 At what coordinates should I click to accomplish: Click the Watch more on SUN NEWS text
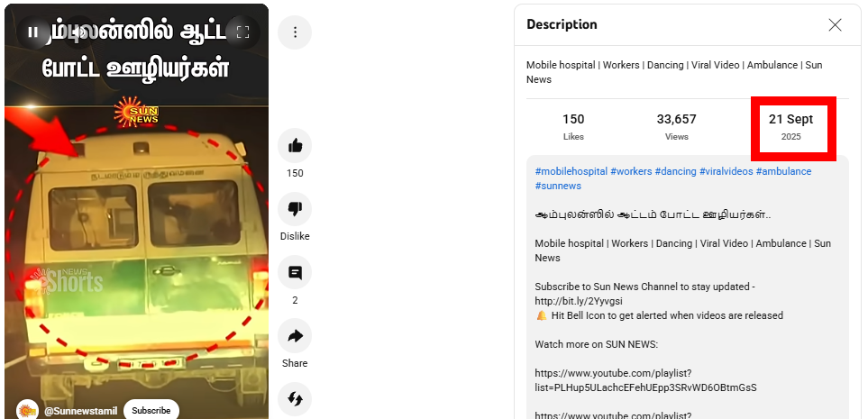click(596, 344)
